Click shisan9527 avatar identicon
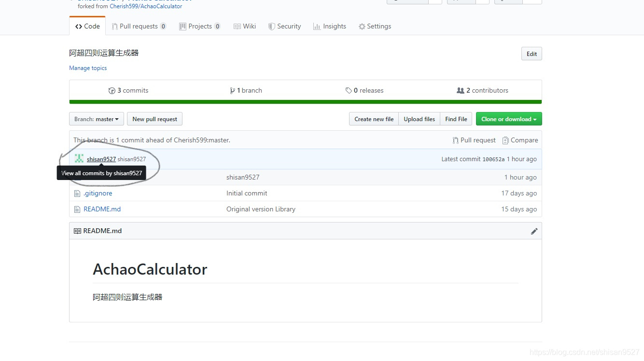The image size is (644, 361). (x=79, y=158)
